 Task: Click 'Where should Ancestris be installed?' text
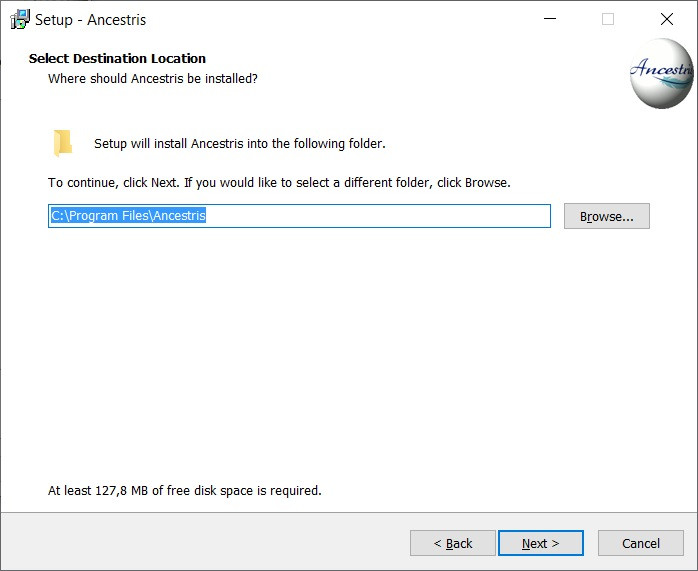153,78
